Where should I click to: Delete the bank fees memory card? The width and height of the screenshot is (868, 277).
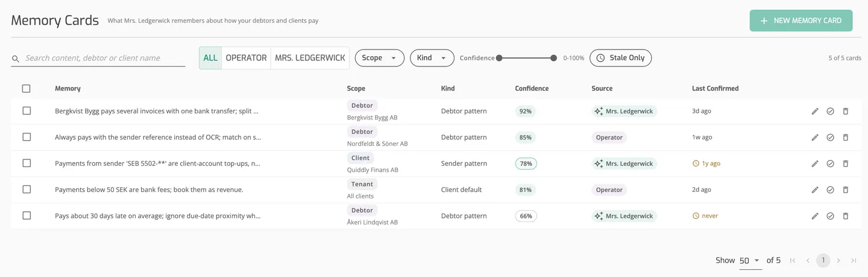pyautogui.click(x=846, y=189)
